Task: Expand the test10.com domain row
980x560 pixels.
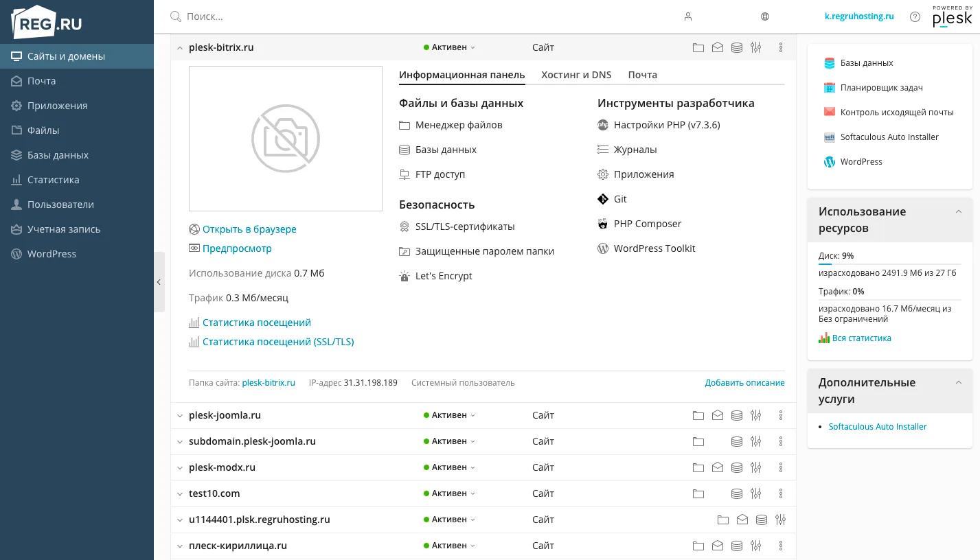Action: 180,494
